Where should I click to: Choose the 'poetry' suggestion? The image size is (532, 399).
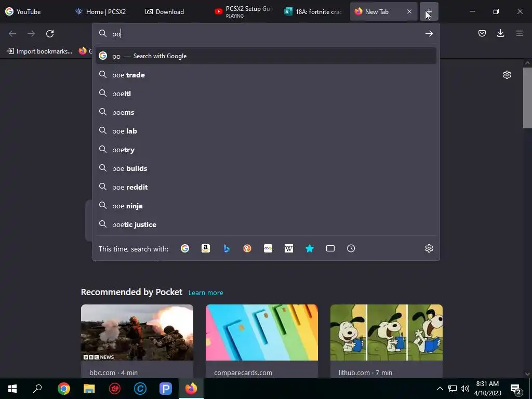(266, 149)
